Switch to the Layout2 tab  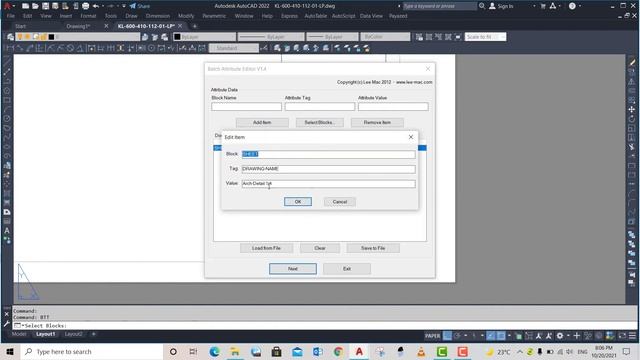tap(73, 334)
